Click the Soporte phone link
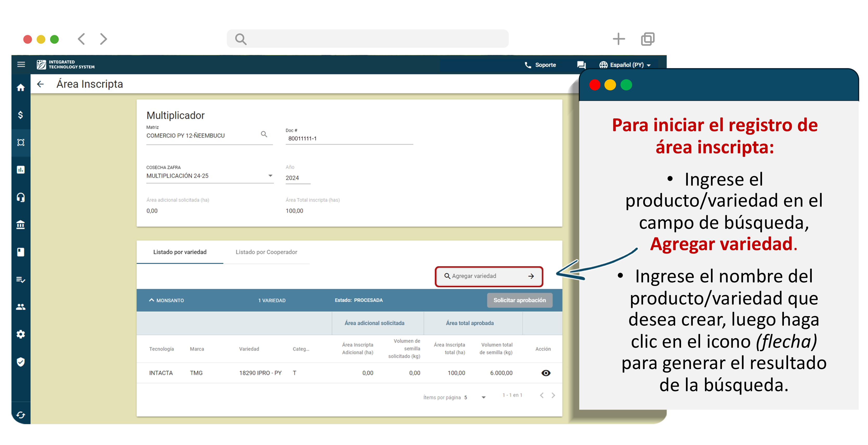Screen dimensions: 868x445 click(x=540, y=65)
